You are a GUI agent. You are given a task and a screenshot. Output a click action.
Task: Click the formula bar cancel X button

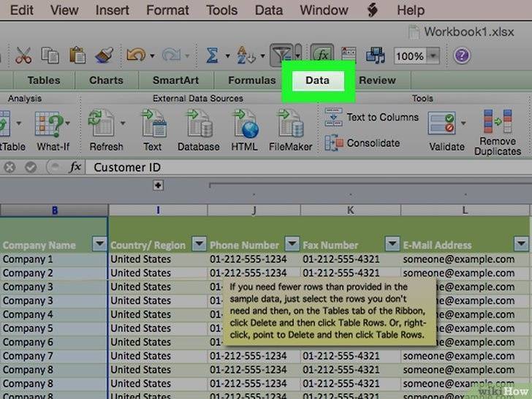(x=9, y=167)
